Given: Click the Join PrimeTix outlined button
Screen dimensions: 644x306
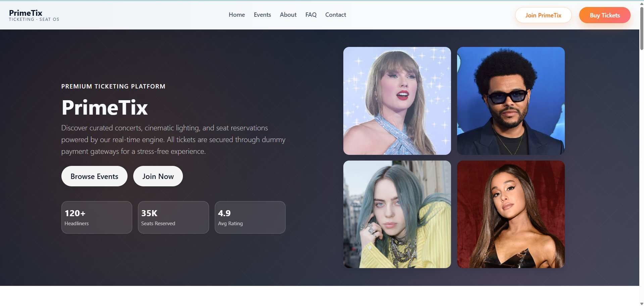Looking at the screenshot, I should [543, 15].
